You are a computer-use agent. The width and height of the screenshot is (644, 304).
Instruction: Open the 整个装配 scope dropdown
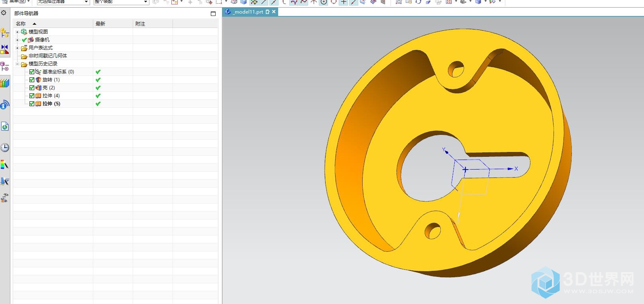pyautogui.click(x=121, y=2)
